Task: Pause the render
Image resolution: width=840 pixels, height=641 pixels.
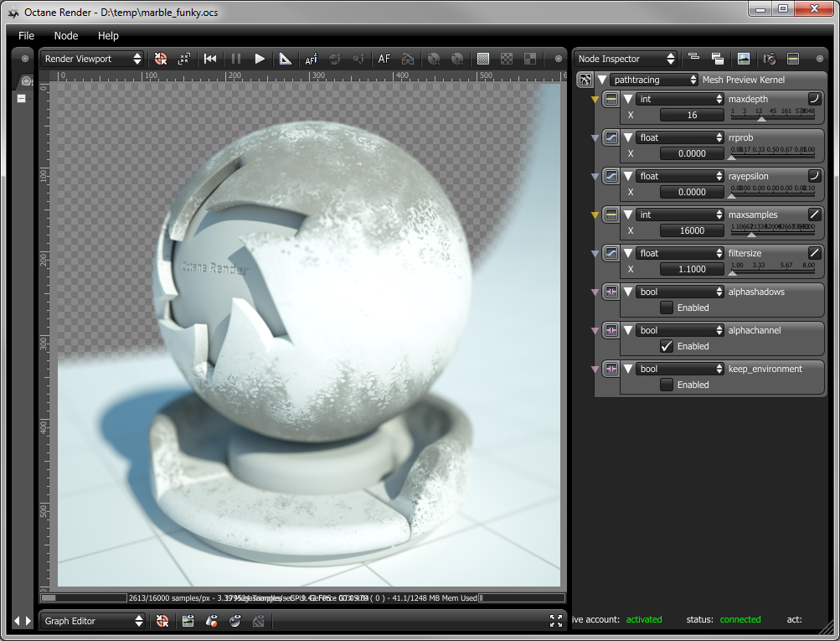Action: tap(235, 59)
